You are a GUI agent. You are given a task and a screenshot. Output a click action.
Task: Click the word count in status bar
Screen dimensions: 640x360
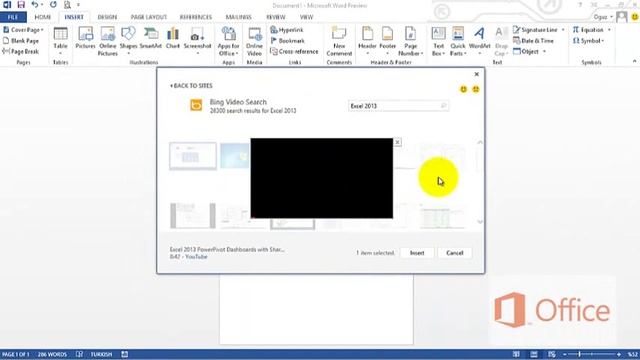[x=52, y=354]
